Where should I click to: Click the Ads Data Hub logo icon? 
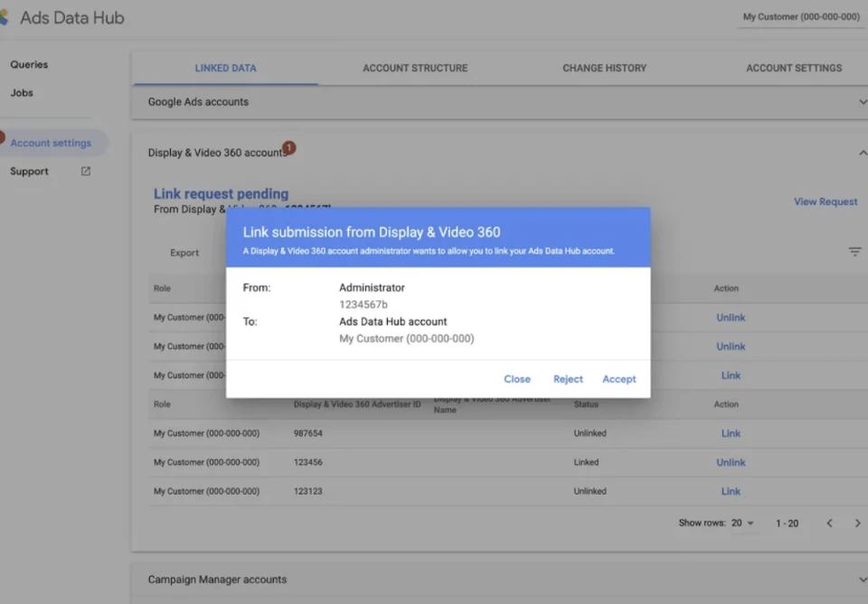click(x=5, y=17)
